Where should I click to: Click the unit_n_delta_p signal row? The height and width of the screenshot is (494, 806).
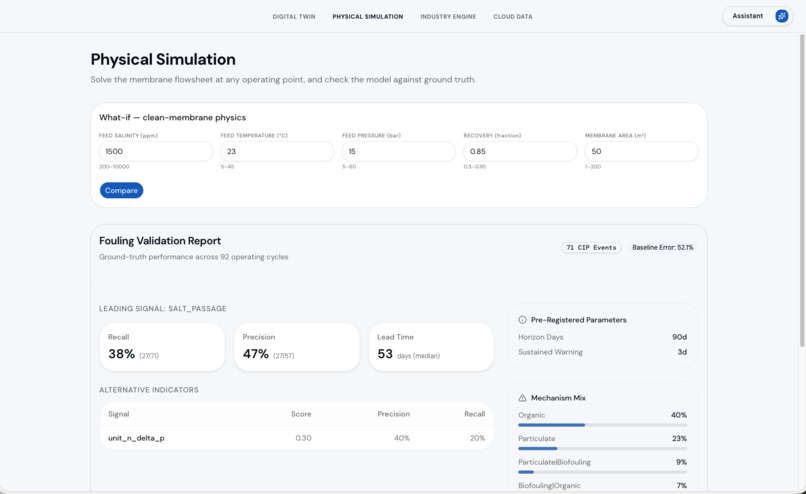coord(297,438)
